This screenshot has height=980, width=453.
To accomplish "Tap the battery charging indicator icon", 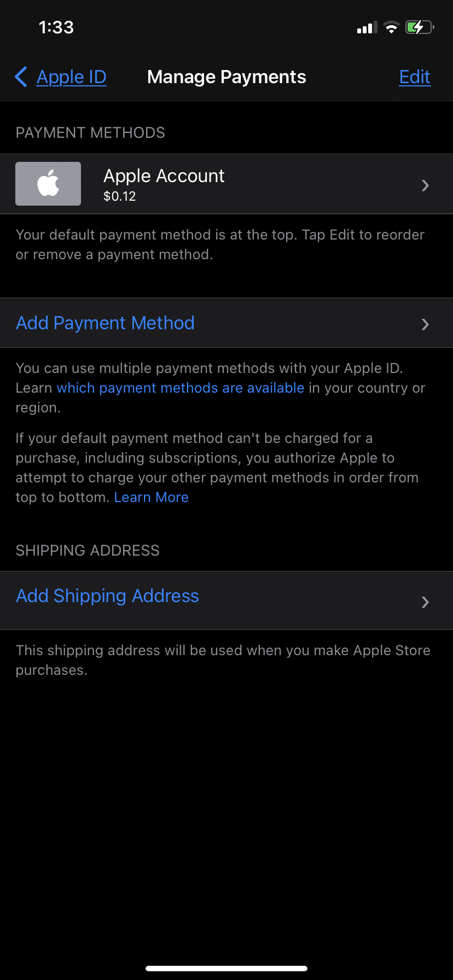I will click(420, 27).
